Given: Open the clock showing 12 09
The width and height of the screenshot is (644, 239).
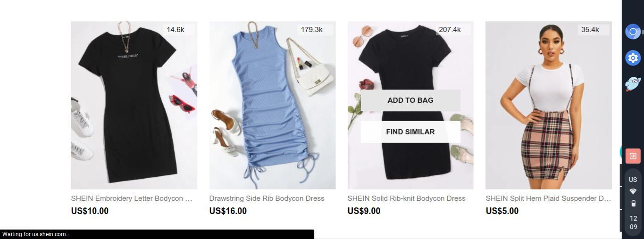Looking at the screenshot, I should tap(633, 223).
